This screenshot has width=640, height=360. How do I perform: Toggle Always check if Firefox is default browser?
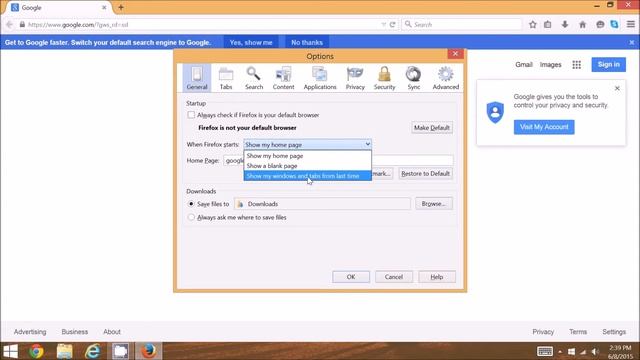tap(191, 115)
